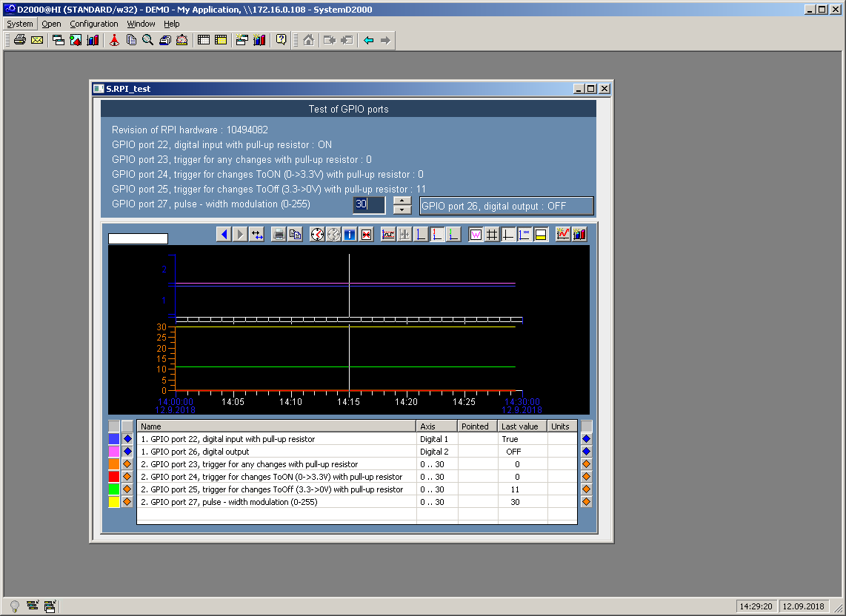Screen dimensions: 846x616
Task: Click the copy icon in graph toolbar
Action: [x=295, y=234]
